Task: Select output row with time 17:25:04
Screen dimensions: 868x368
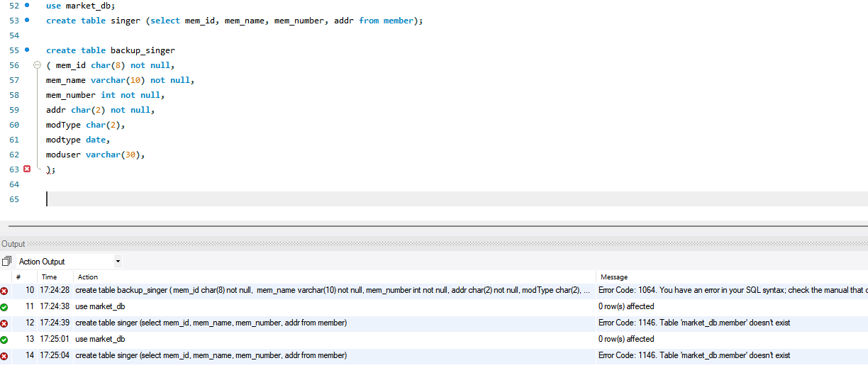Action: click(55, 355)
